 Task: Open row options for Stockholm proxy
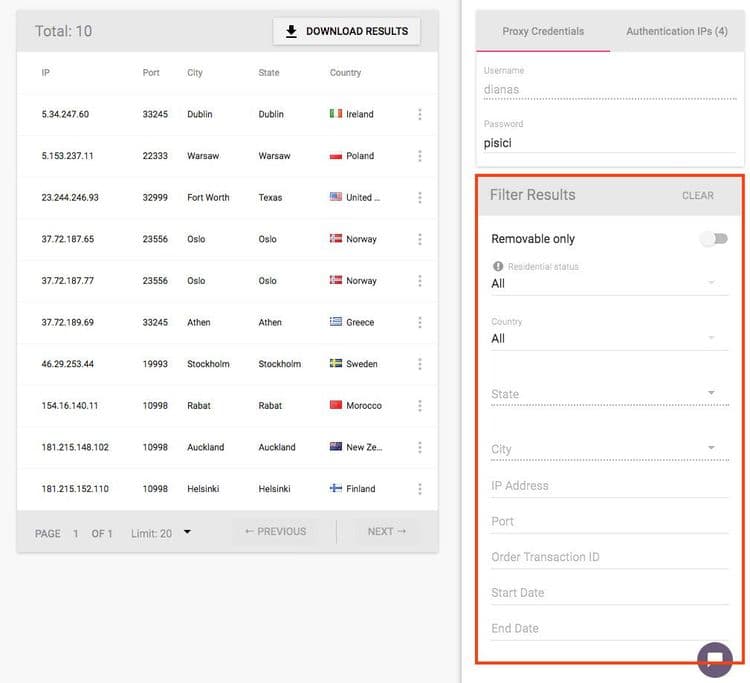point(419,364)
